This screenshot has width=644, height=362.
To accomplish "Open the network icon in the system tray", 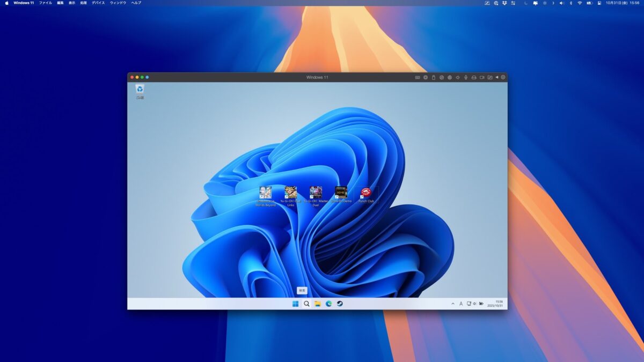I will [x=469, y=304].
